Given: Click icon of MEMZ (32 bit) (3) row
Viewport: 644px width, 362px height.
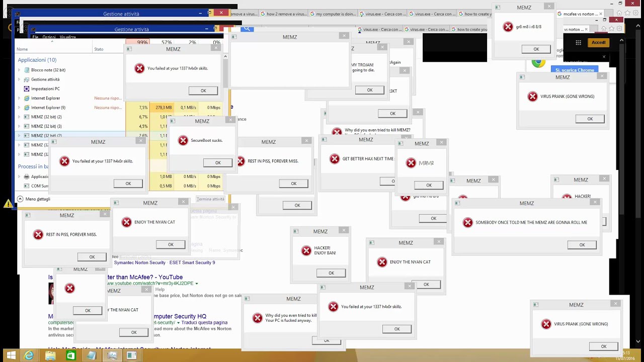Looking at the screenshot, I should (x=26, y=126).
